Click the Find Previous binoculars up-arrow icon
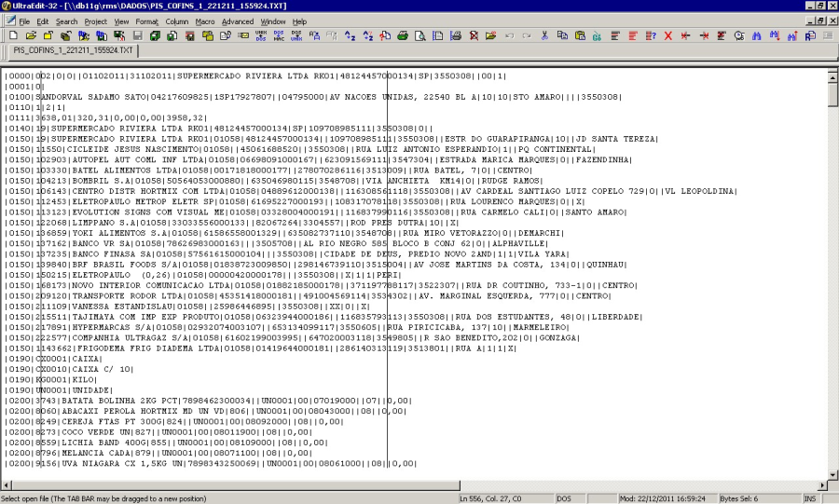839x504 pixels. (x=791, y=35)
